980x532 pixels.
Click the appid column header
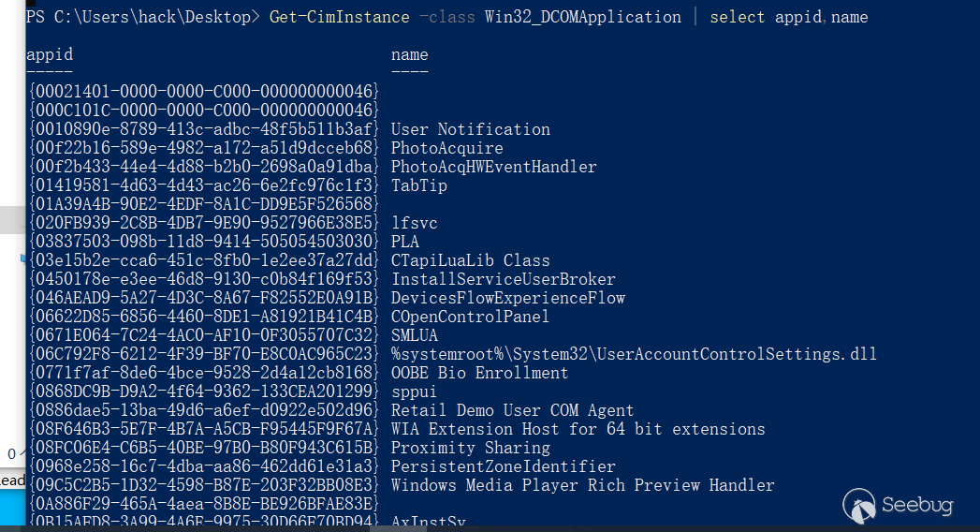(x=50, y=54)
